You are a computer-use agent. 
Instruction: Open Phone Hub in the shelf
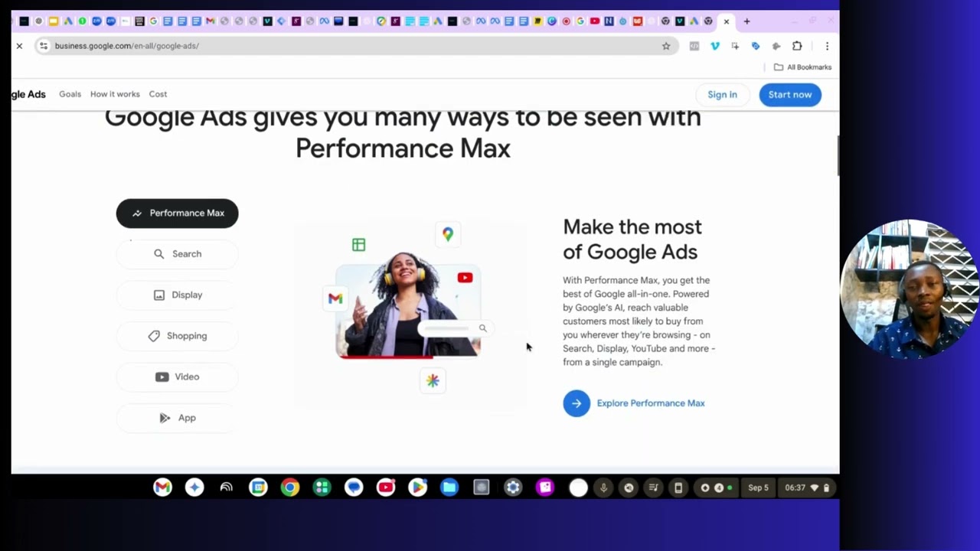678,487
